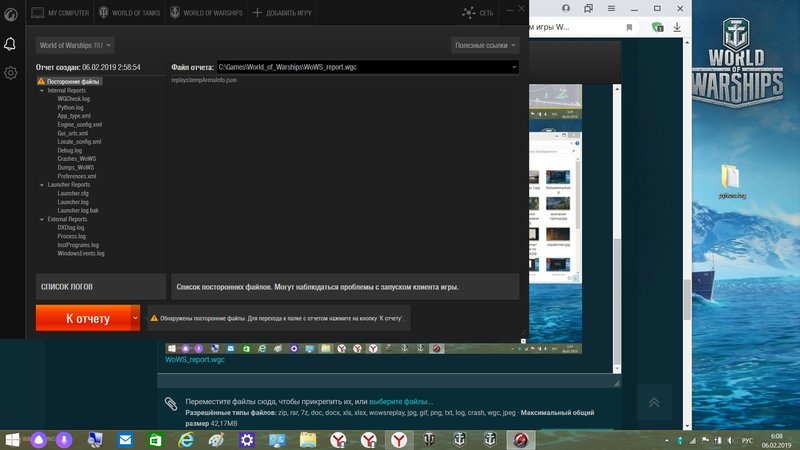
Task: Open browser hamburger menu
Action: pyautogui.click(x=611, y=9)
